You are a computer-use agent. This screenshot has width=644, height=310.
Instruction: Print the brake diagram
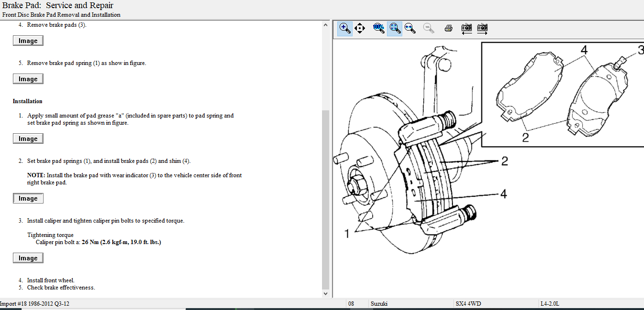(448, 28)
